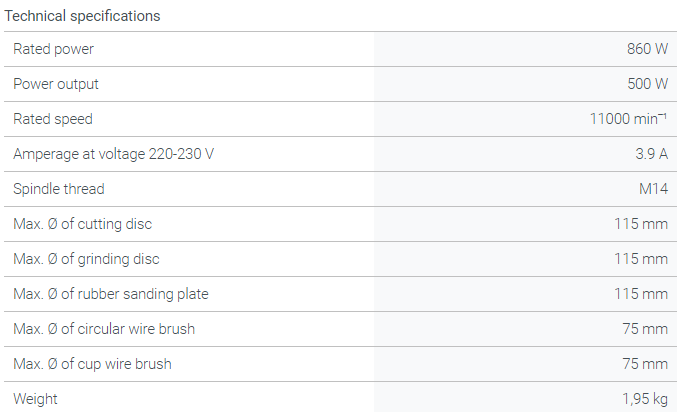Click the Spindle thread label
Image resolution: width=681 pixels, height=412 pixels.
tap(59, 189)
